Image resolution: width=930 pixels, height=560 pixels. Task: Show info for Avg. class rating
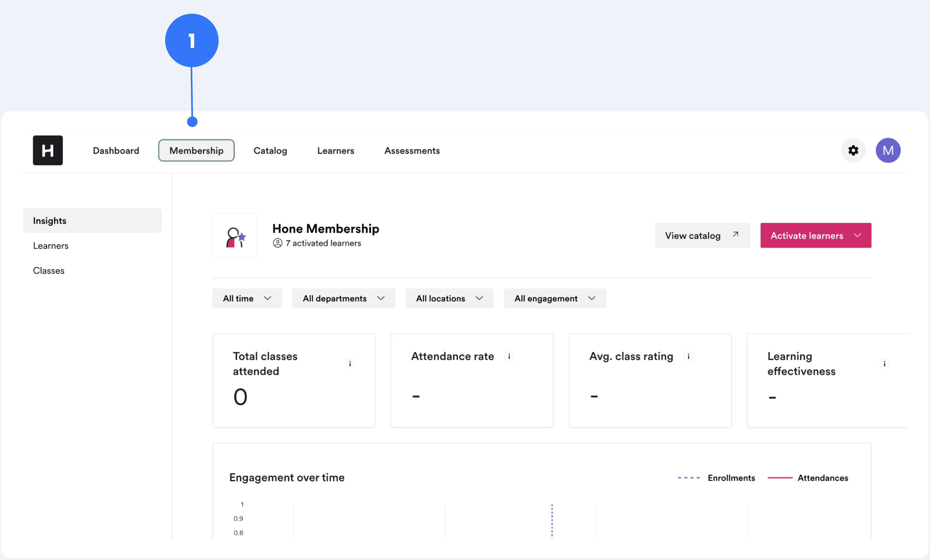688,356
